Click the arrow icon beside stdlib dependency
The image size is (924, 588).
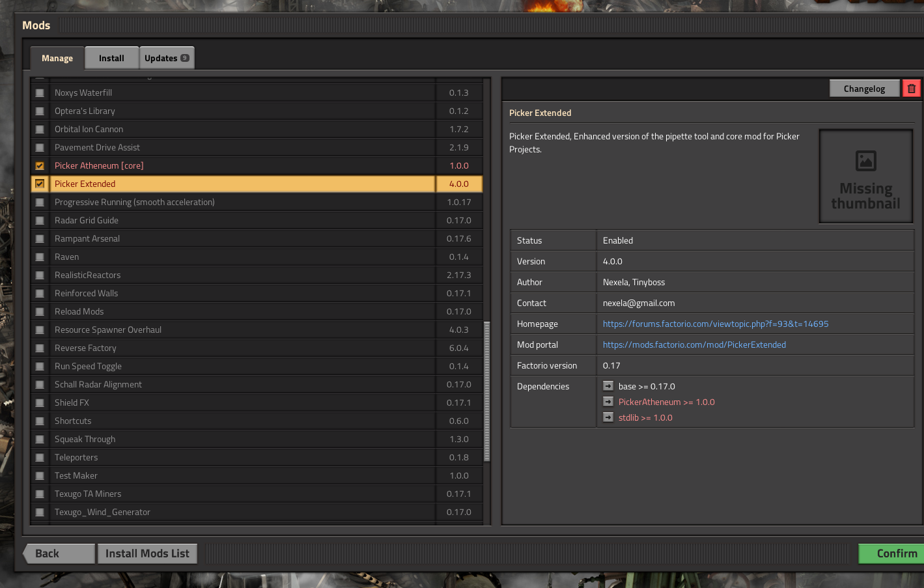(608, 417)
